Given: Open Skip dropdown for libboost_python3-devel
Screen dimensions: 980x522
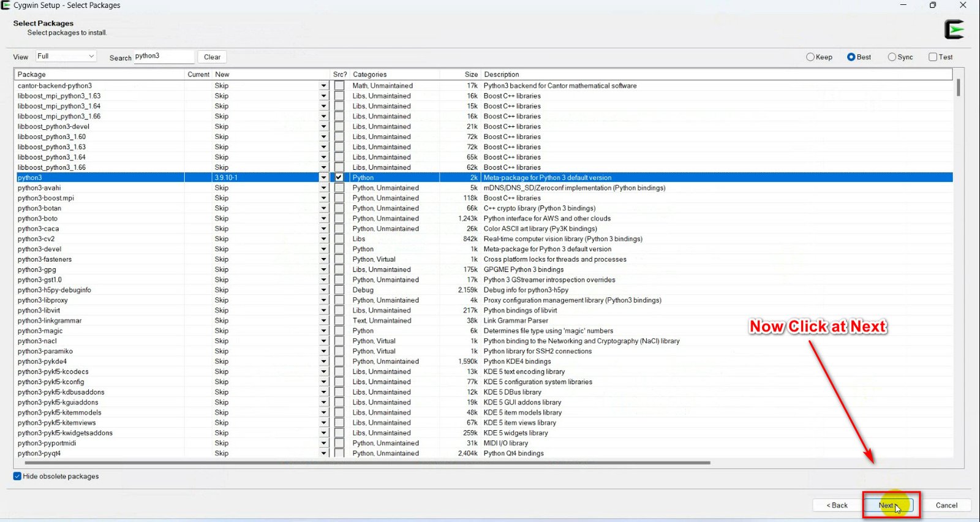Looking at the screenshot, I should [323, 127].
